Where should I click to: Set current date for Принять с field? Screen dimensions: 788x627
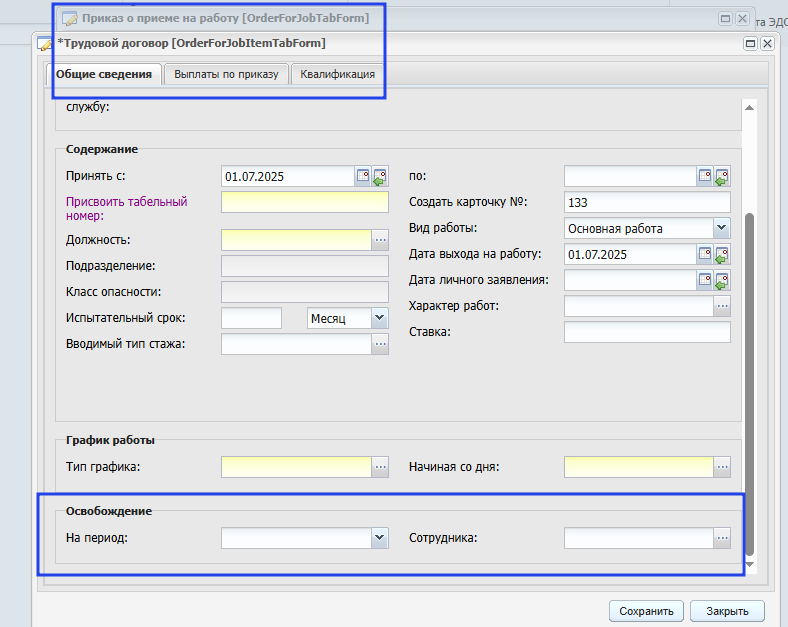(x=380, y=176)
